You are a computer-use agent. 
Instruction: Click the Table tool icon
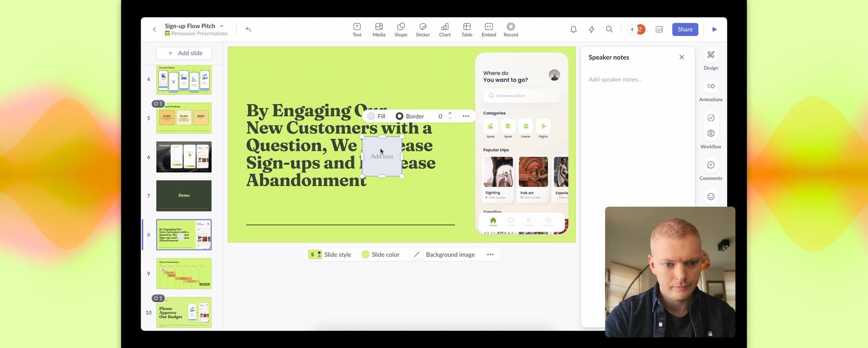(467, 30)
